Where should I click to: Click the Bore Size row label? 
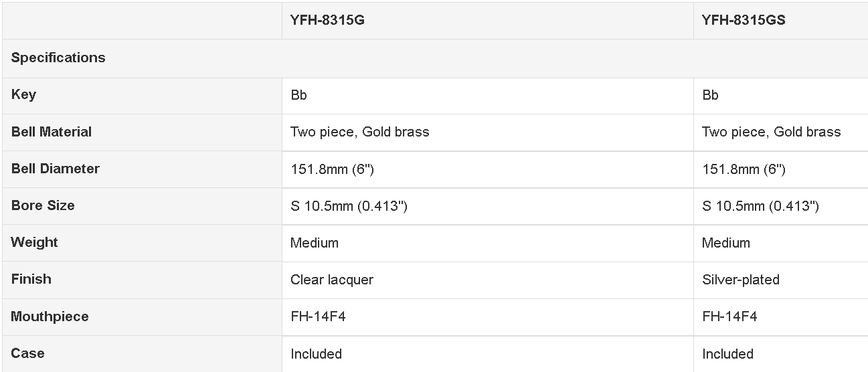tap(43, 205)
